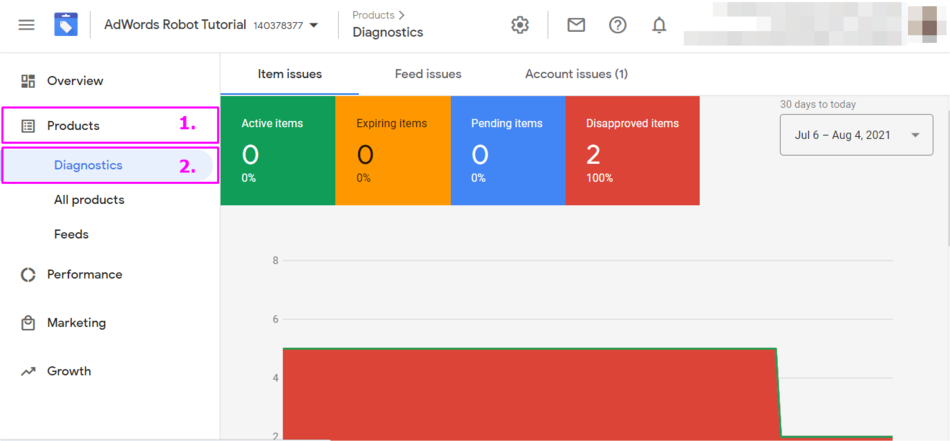Viewport: 950px width, 441px height.
Task: Open the mail envelope icon
Action: tap(576, 25)
